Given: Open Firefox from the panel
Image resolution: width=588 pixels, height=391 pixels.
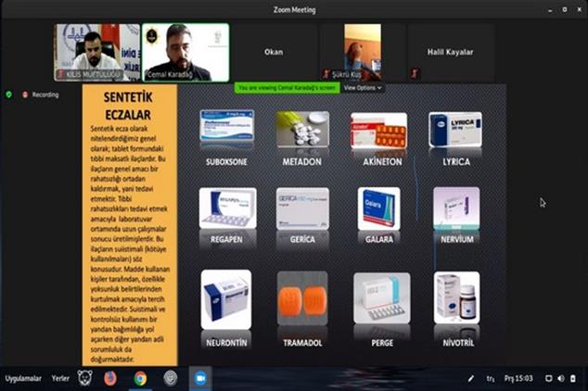Looking at the screenshot, I should pos(109,378).
